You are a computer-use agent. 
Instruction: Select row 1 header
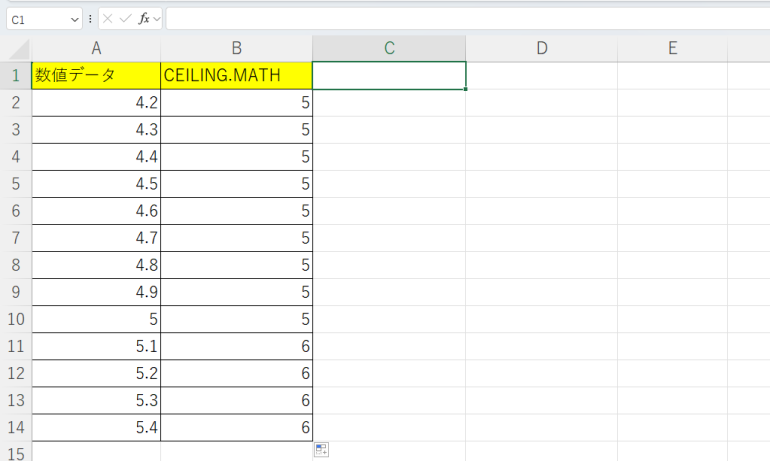(15, 75)
